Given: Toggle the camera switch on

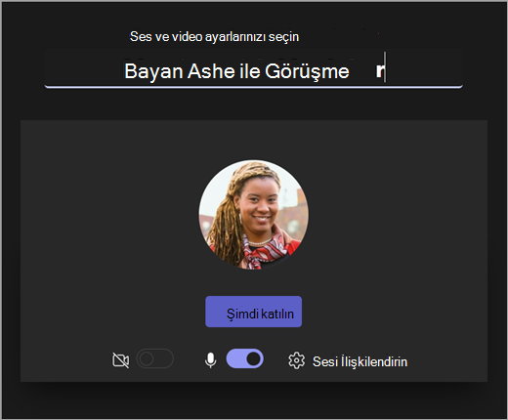Looking at the screenshot, I should click(155, 358).
